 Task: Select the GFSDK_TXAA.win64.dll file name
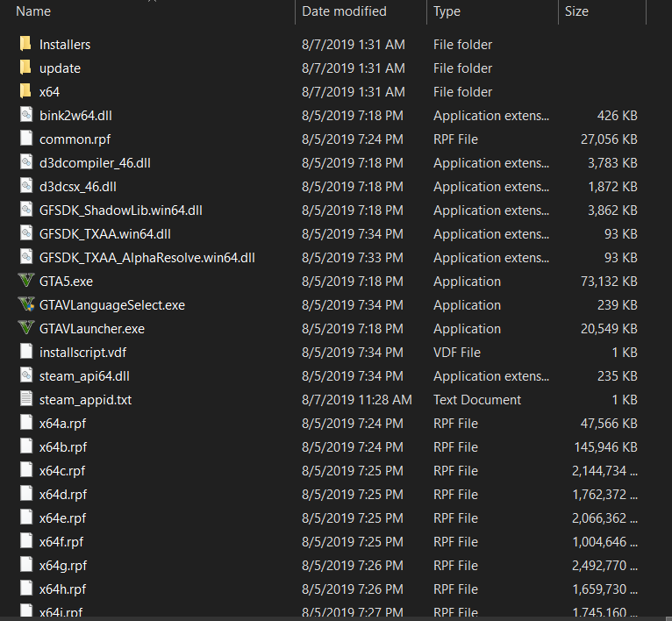coord(105,234)
